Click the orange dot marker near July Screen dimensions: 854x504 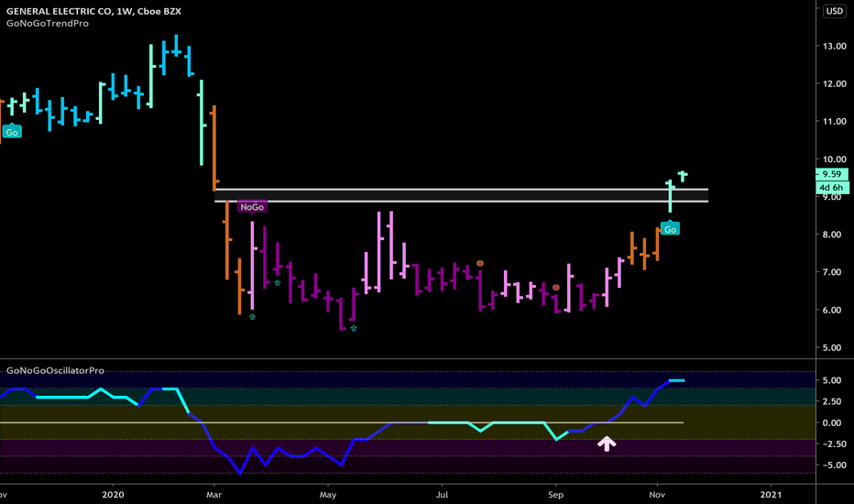tap(480, 264)
